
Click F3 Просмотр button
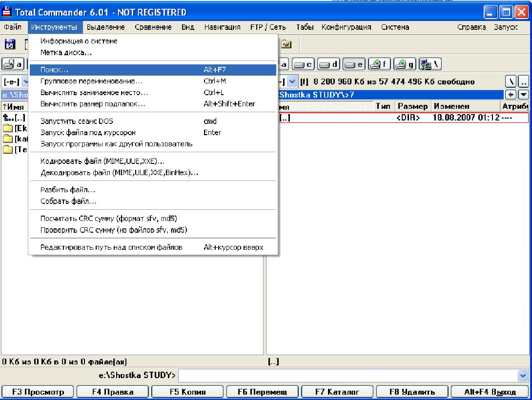[38, 392]
